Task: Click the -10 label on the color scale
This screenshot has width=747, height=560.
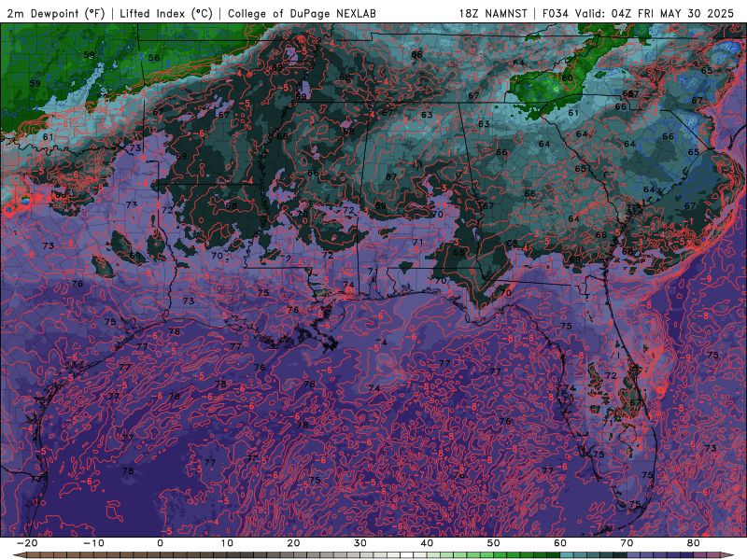Action: 93,543
